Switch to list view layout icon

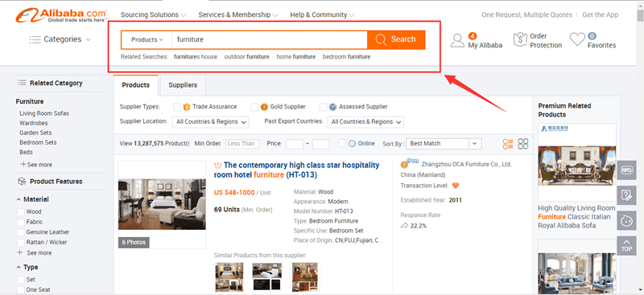pos(508,144)
